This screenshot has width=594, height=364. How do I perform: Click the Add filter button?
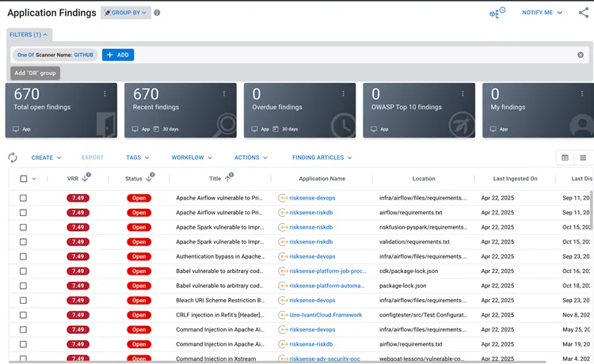pyautogui.click(x=118, y=55)
